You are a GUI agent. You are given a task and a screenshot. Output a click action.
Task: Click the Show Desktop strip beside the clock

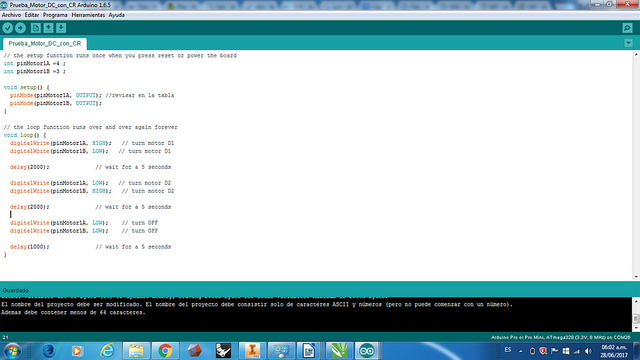[636, 351]
